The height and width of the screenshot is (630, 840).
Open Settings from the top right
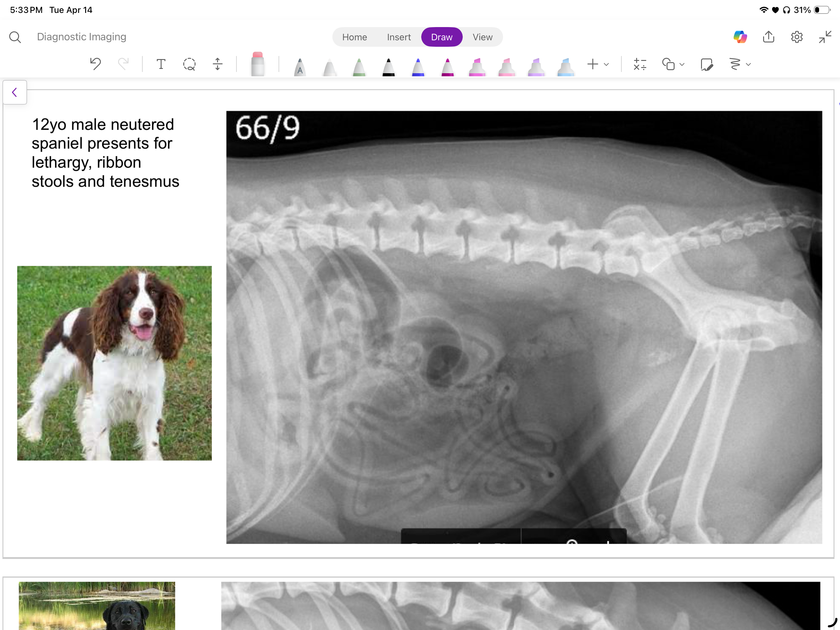[797, 37]
